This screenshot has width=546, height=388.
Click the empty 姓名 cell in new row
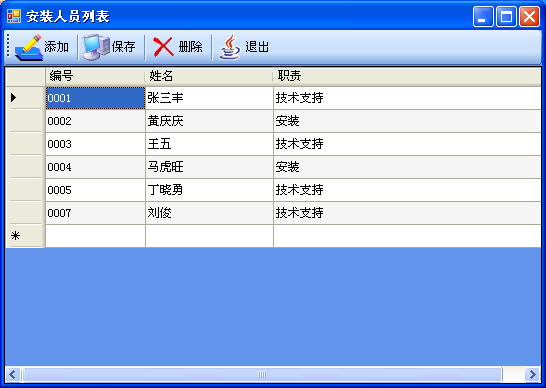point(209,236)
